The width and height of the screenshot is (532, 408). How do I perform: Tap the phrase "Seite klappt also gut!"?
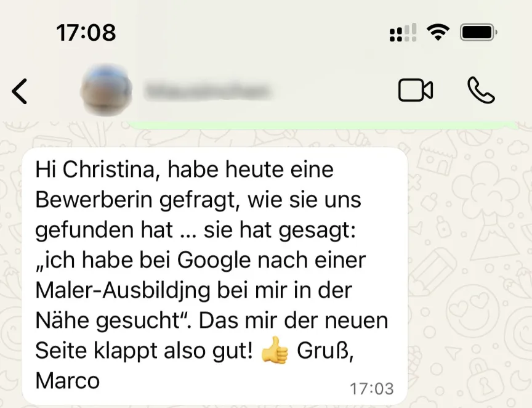pos(144,351)
